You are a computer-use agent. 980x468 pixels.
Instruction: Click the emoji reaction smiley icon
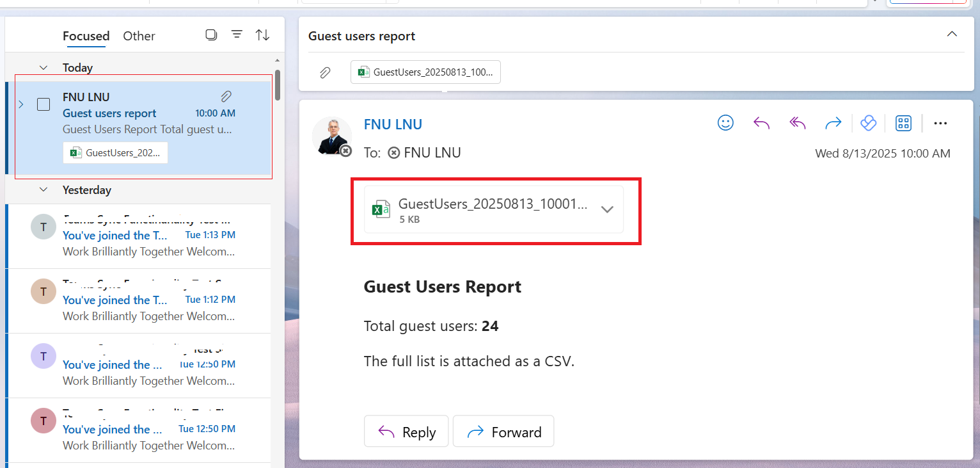tap(725, 123)
